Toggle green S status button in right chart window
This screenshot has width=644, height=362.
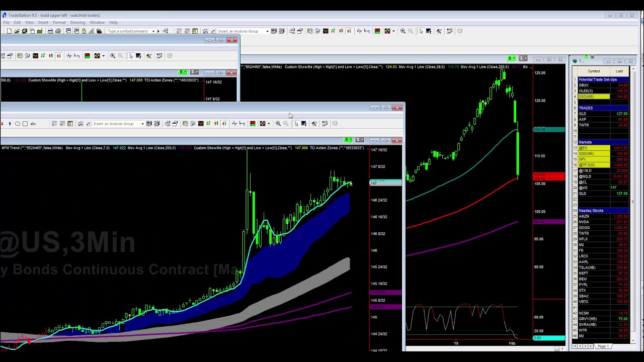coord(511,59)
